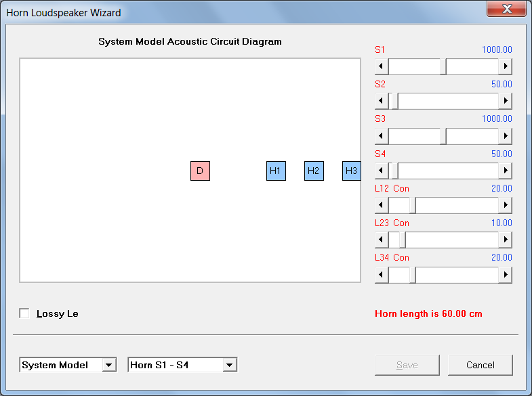Increase S3 with right arrow
The width and height of the screenshot is (532, 396).
505,136
